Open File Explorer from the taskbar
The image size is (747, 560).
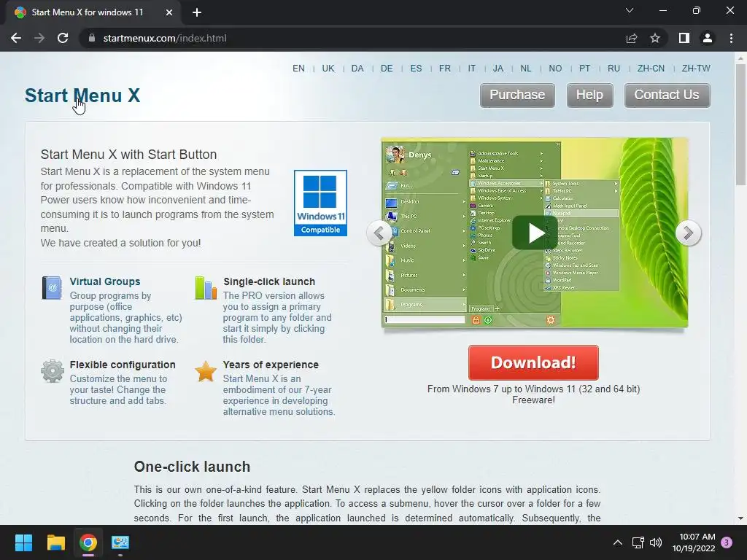pos(55,542)
